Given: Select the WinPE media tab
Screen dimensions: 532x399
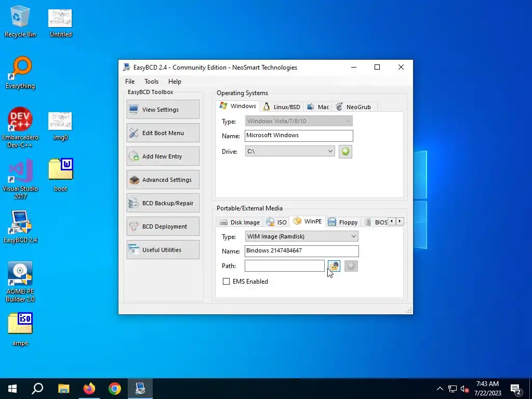Looking at the screenshot, I should click(x=308, y=221).
